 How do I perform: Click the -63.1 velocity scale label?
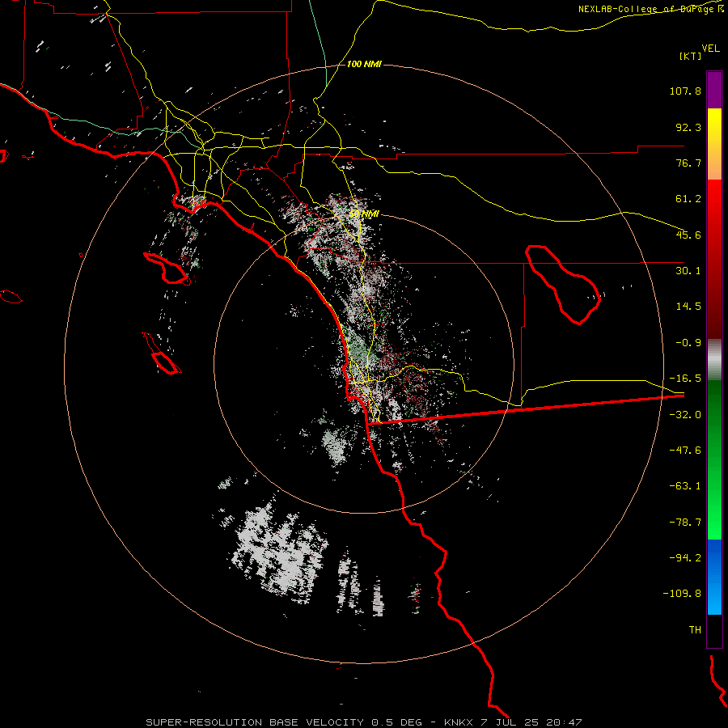tap(685, 486)
